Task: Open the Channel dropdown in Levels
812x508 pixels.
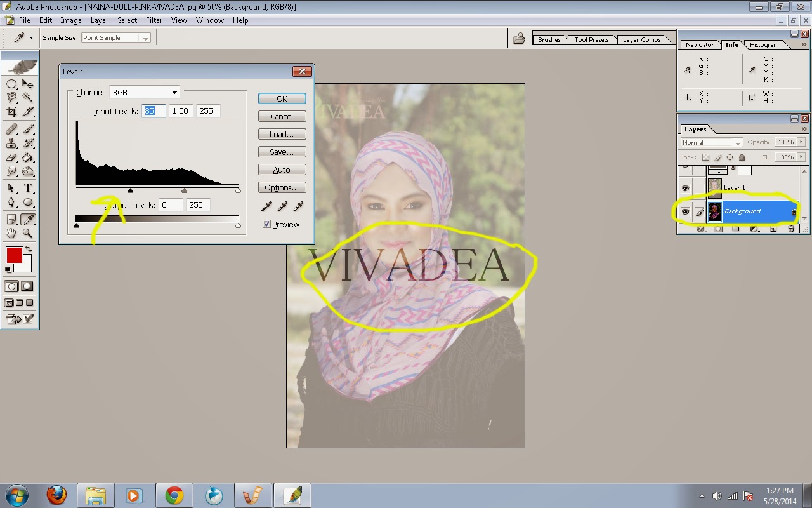Action: [x=145, y=92]
